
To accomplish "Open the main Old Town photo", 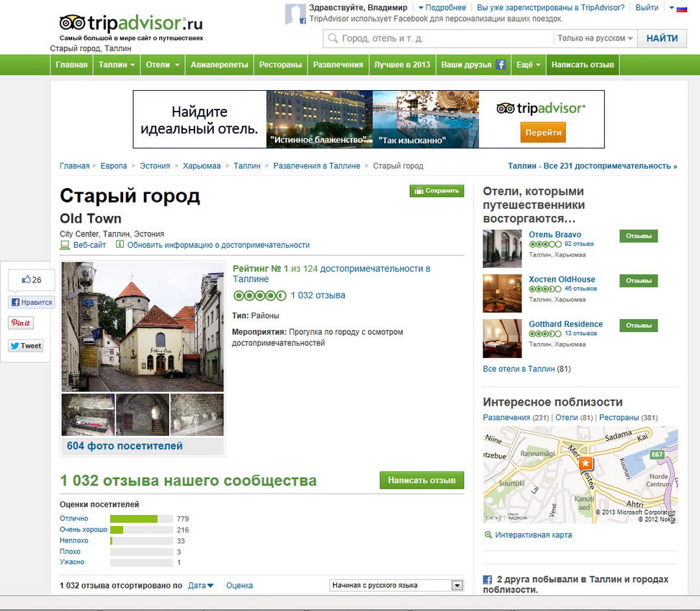I will [143, 326].
